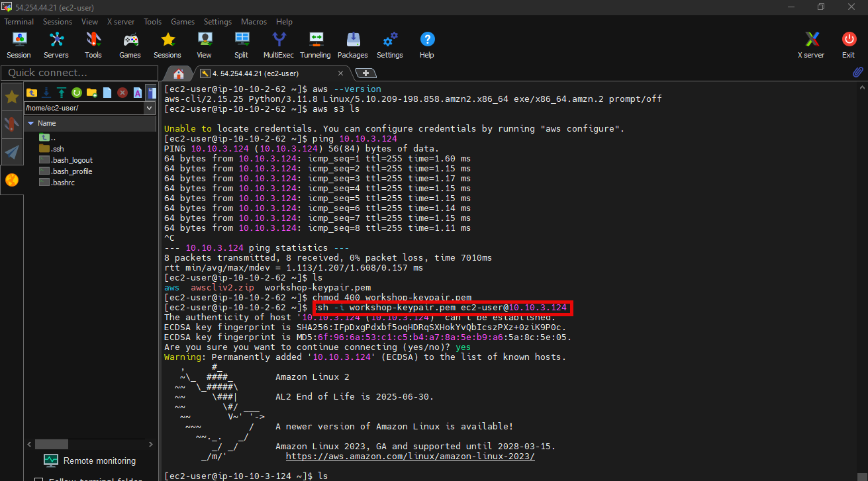The height and width of the screenshot is (481, 868).
Task: Open the Settings gears toolbar icon
Action: [x=390, y=46]
